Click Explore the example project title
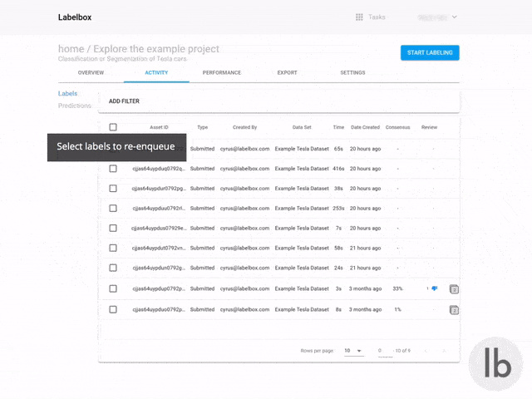This screenshot has height=399, width=532. click(x=156, y=49)
